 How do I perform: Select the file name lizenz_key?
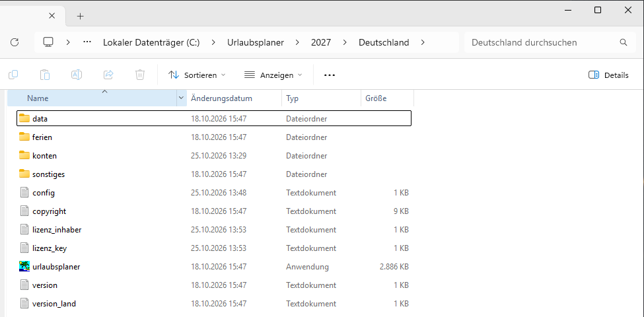tap(50, 248)
